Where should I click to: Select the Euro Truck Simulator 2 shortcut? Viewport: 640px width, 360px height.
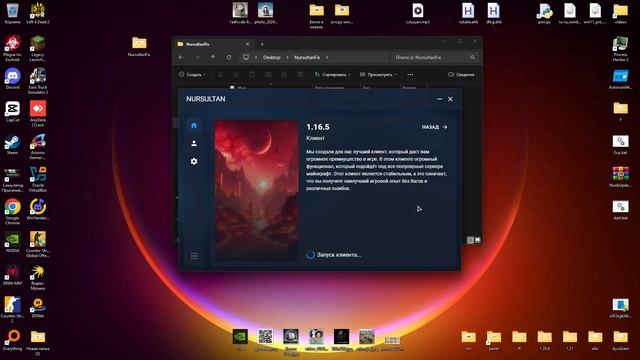pos(38,81)
